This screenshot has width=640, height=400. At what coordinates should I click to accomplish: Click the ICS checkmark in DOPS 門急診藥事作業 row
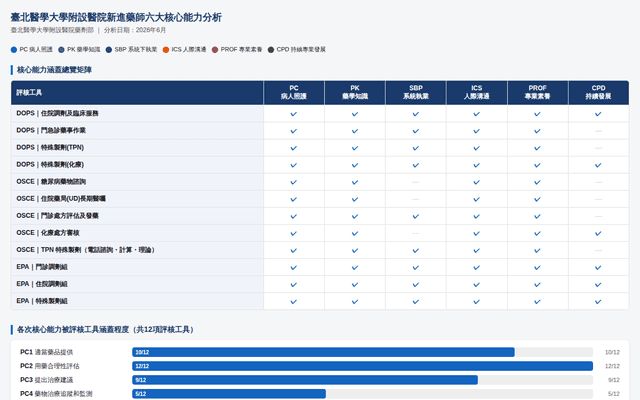pos(476,131)
